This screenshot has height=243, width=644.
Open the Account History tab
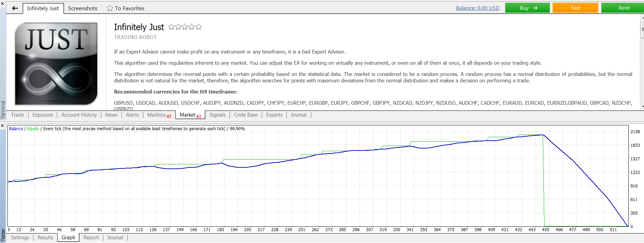click(x=79, y=115)
